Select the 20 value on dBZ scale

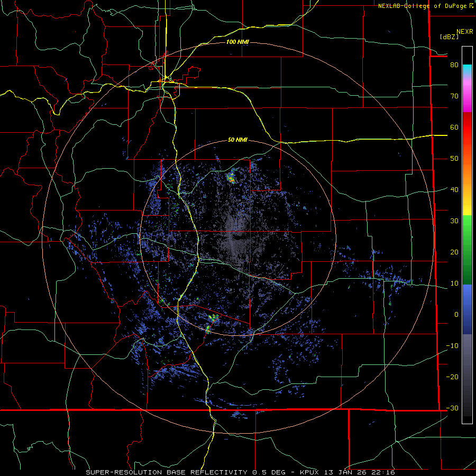454,252
